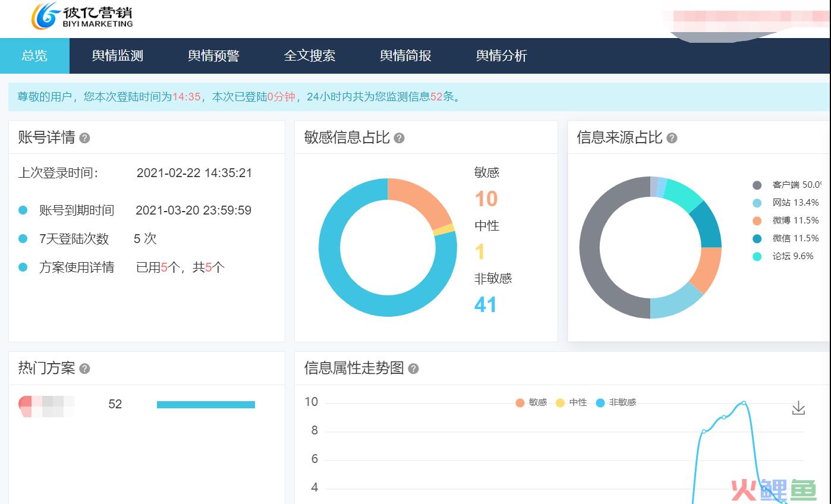This screenshot has width=831, height=504.
Task: Click 7天登陆次数 value 5 次
Action: coord(145,239)
